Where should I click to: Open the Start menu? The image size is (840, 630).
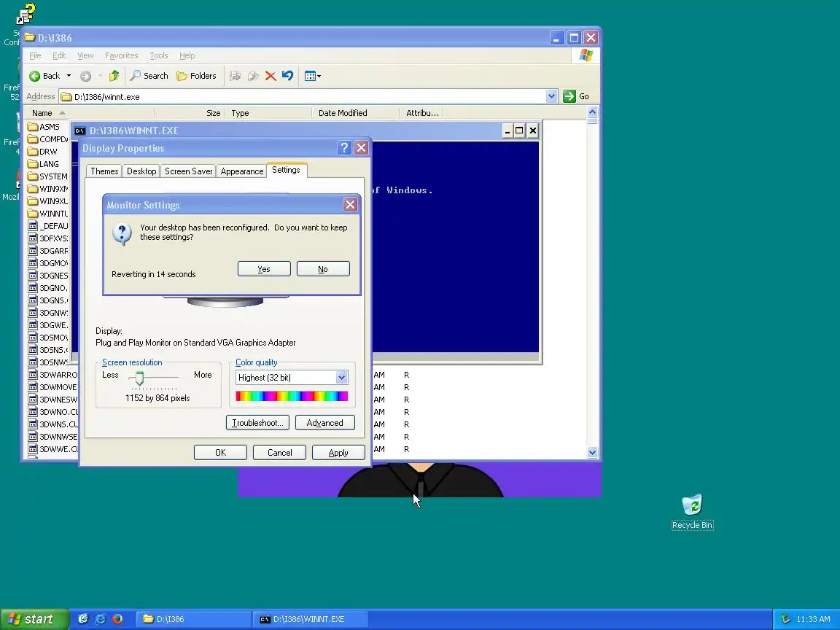(34, 619)
